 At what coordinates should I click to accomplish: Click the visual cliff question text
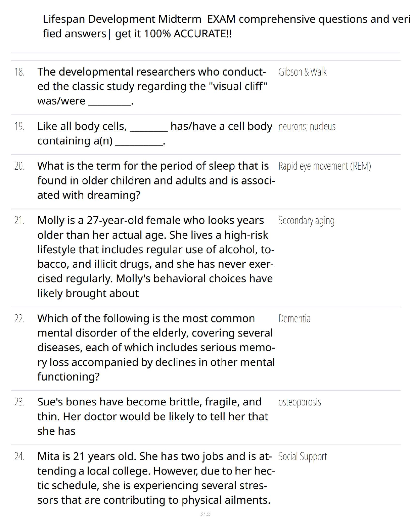153,86
